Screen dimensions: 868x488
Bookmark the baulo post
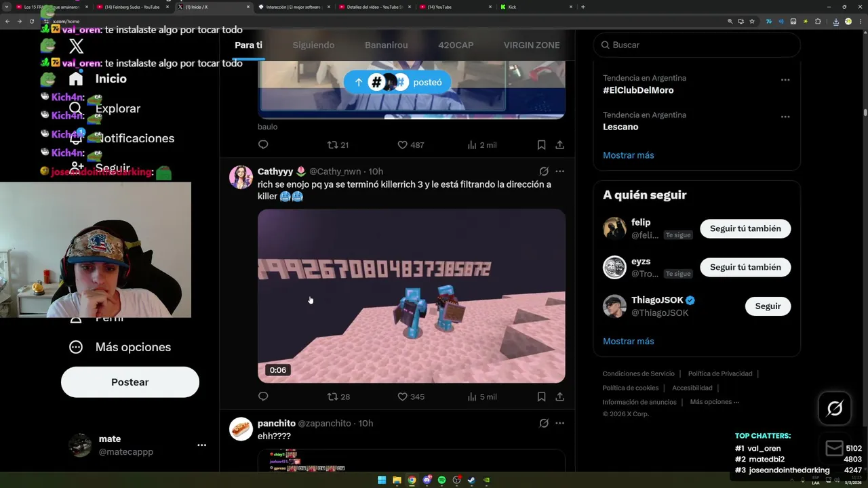[541, 145]
